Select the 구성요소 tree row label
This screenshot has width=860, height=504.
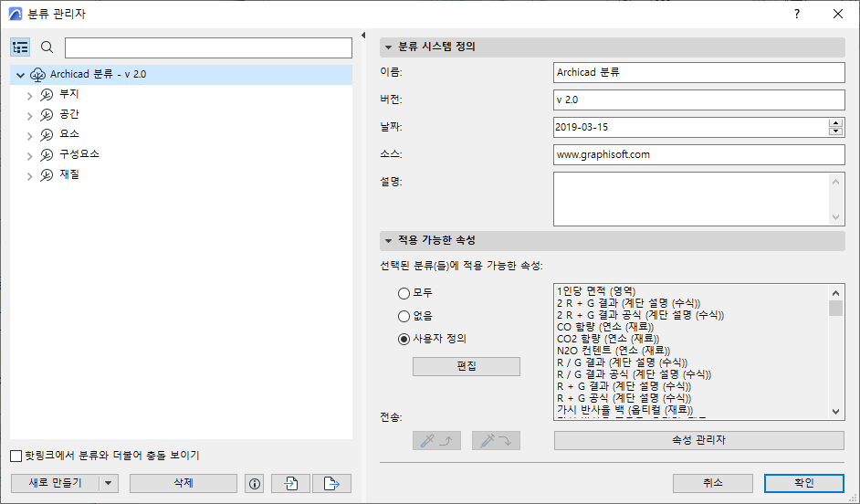click(x=79, y=155)
